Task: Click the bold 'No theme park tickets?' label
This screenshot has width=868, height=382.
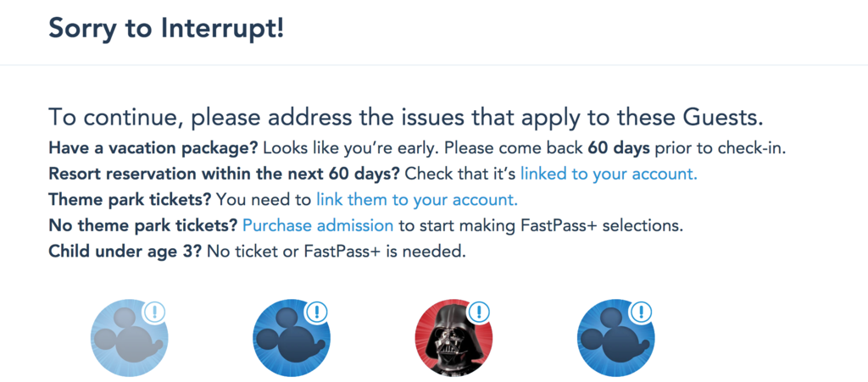Action: click(143, 226)
